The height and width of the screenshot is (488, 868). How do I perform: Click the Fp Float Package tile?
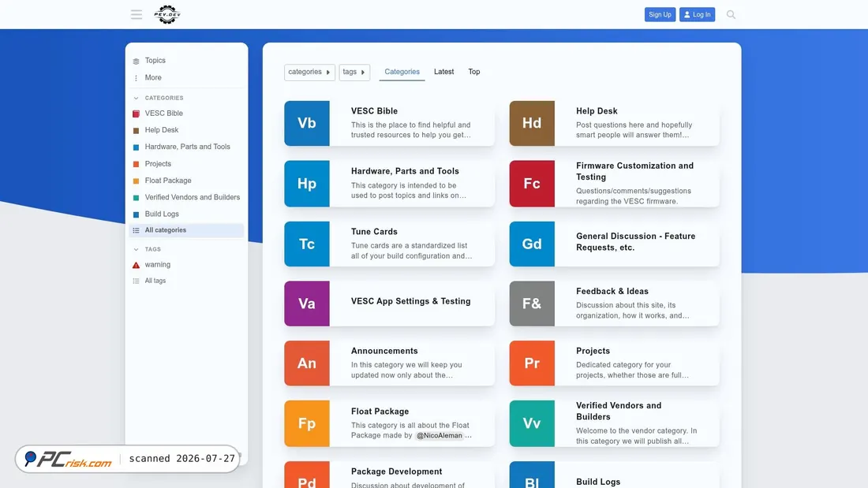pos(307,423)
